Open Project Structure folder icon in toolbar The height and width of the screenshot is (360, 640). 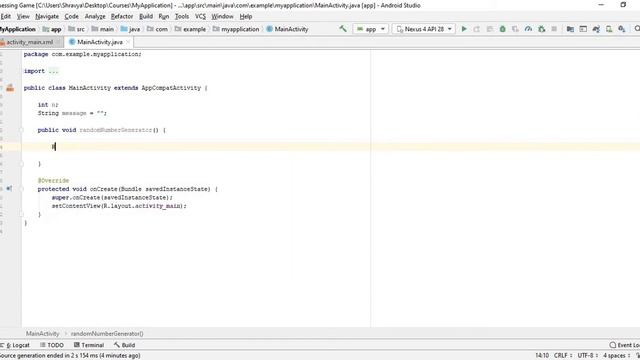pyautogui.click(x=570, y=29)
